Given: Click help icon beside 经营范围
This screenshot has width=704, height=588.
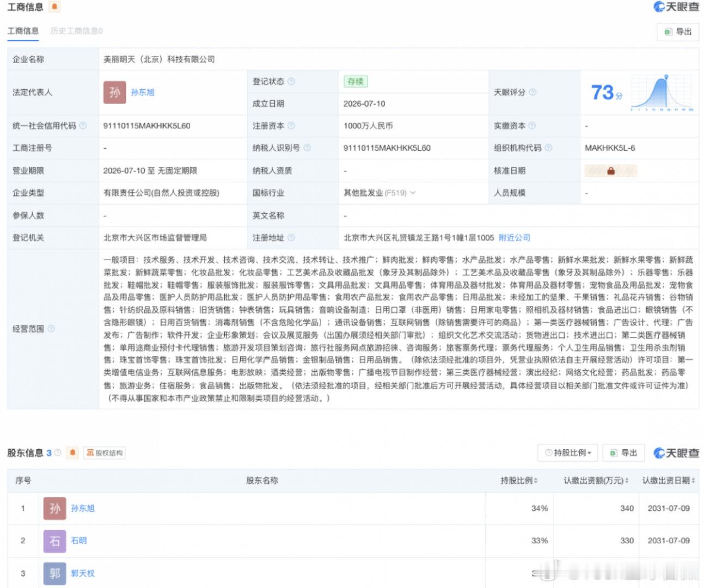Looking at the screenshot, I should (x=51, y=328).
